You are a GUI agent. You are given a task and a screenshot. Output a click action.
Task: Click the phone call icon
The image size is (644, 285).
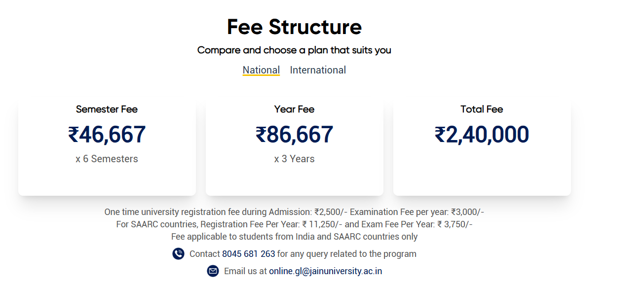point(178,254)
